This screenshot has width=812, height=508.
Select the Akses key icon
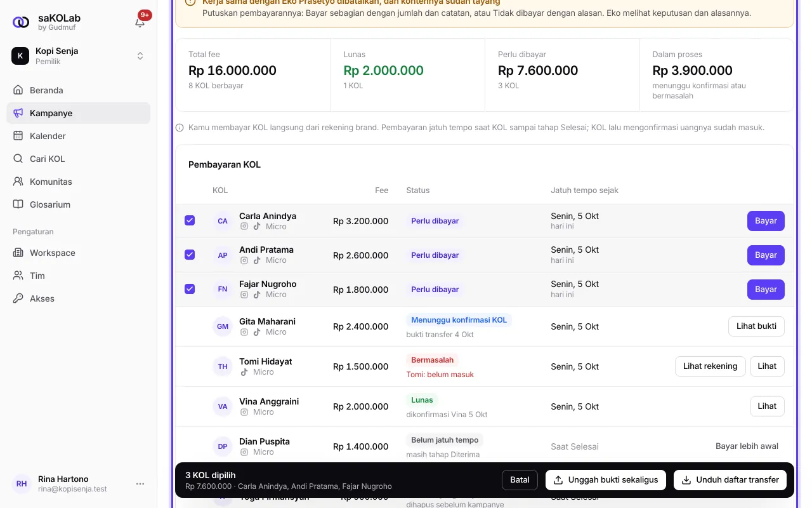(18, 298)
